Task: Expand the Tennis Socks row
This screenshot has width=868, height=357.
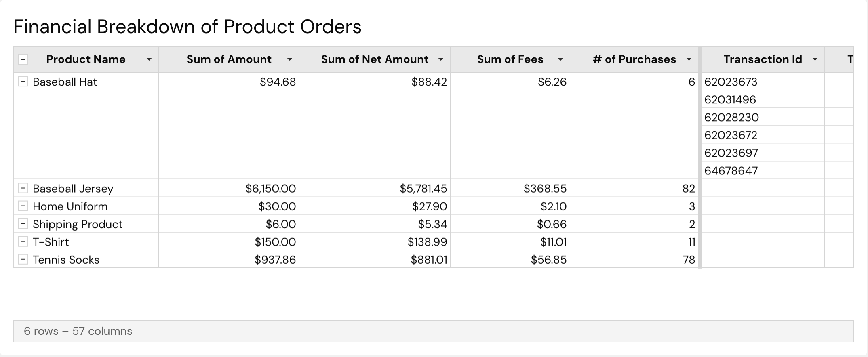Action: pos(23,260)
